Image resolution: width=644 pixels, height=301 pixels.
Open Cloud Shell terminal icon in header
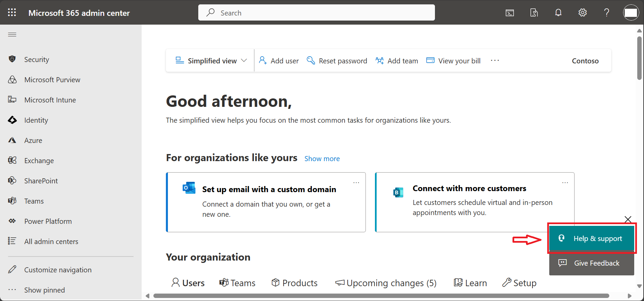[510, 13]
